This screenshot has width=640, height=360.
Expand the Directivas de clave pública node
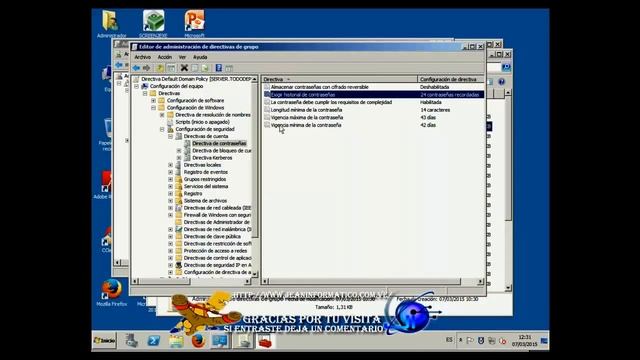[171, 236]
